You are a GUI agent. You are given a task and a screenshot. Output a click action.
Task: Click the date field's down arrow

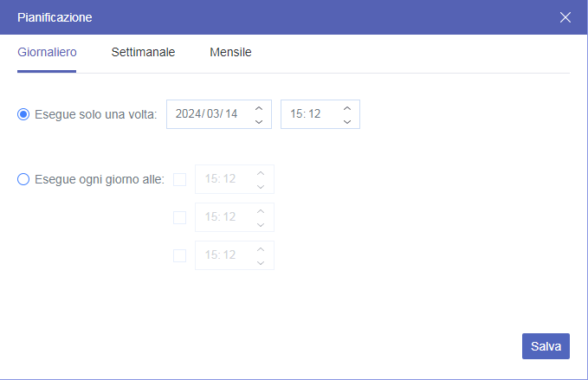pos(259,121)
